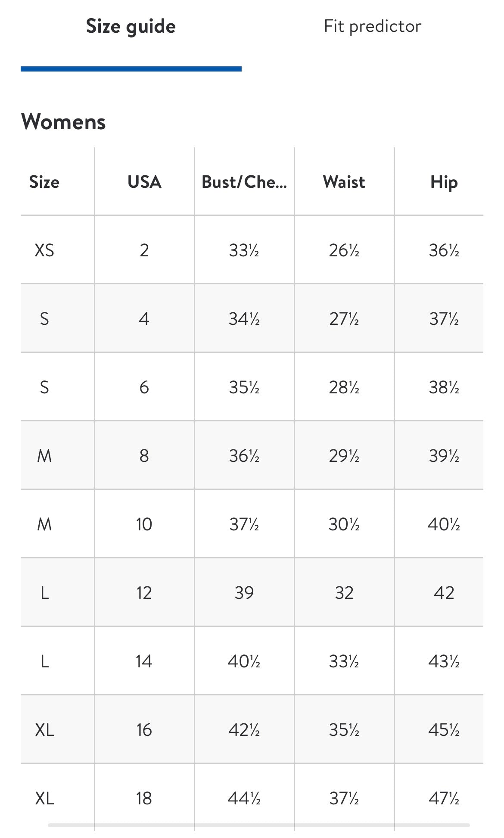The image size is (504, 838).
Task: Select the XS size row label
Action: (44, 250)
